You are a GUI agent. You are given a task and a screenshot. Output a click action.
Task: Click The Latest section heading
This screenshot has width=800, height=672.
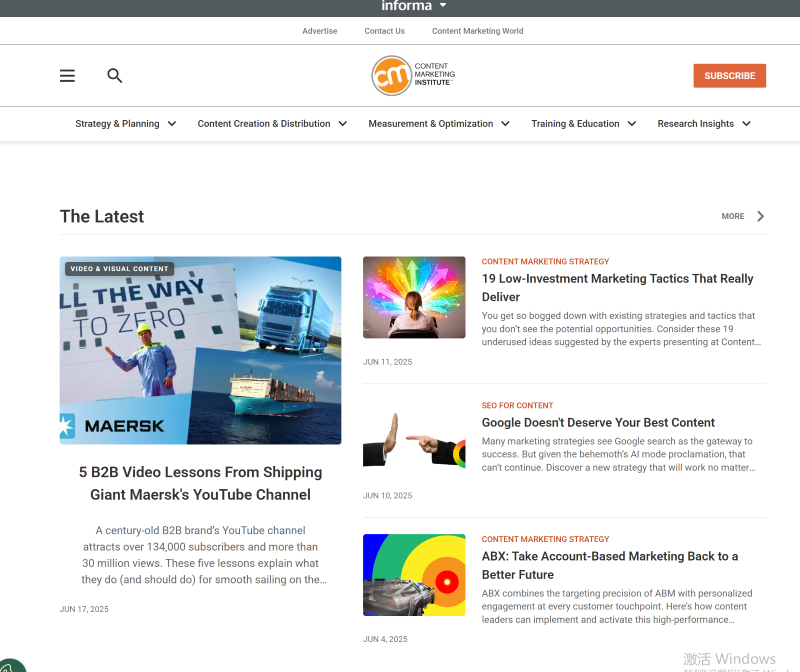(102, 216)
